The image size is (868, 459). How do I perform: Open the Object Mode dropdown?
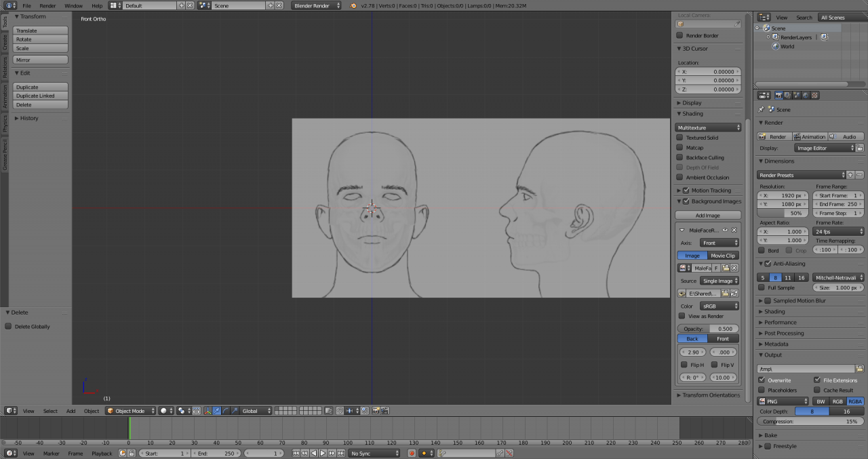[x=130, y=411]
